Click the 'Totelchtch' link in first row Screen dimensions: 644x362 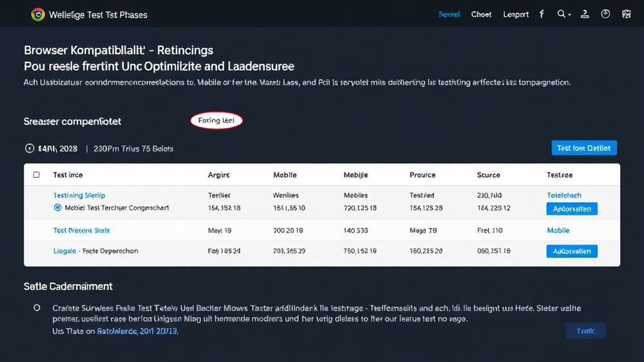click(564, 195)
